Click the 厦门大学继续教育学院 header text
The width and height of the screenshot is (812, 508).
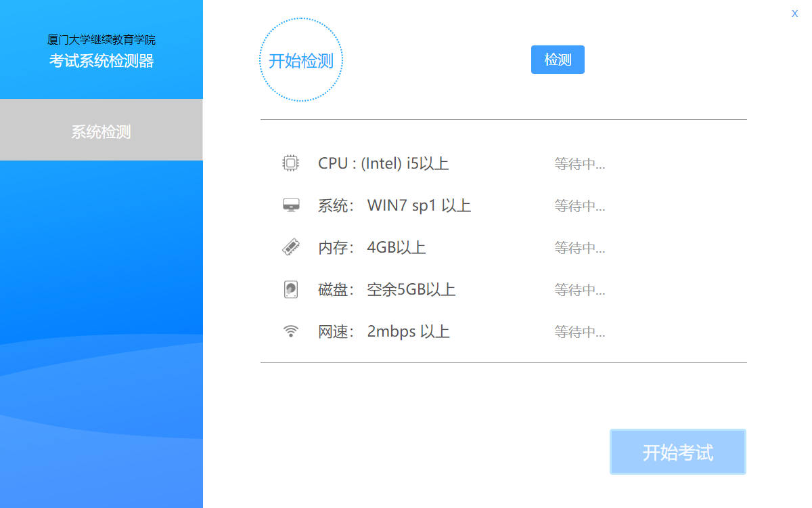101,40
